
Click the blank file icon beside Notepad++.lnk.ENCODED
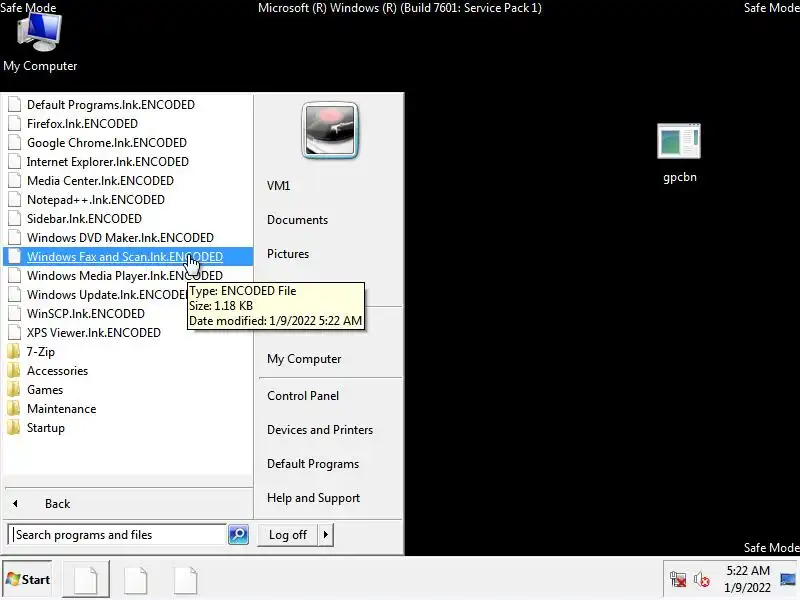click(15, 199)
